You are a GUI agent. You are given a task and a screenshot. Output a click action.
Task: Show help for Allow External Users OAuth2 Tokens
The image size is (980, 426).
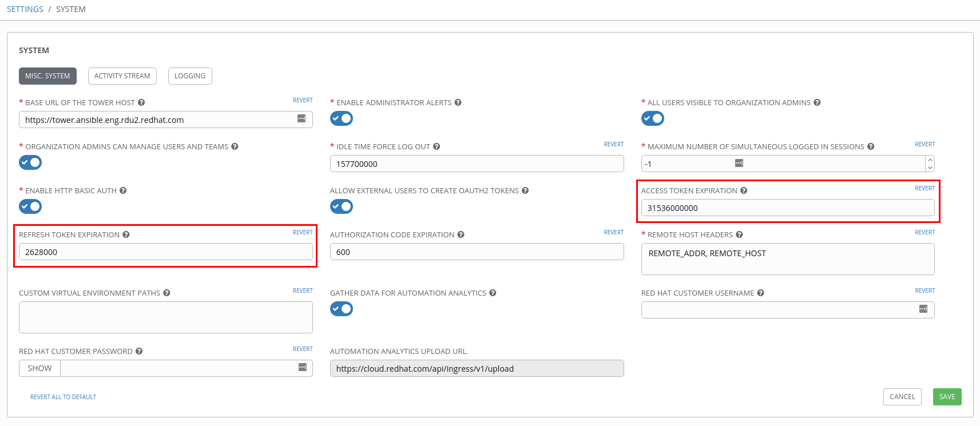(x=525, y=191)
